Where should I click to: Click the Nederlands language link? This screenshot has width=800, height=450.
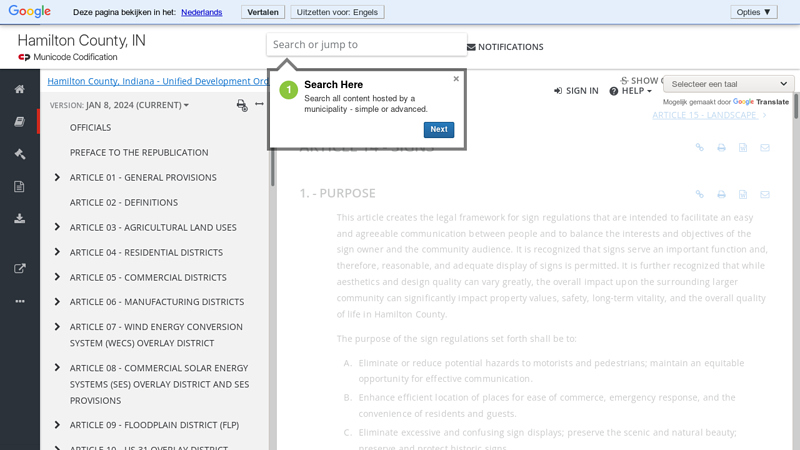pyautogui.click(x=202, y=12)
